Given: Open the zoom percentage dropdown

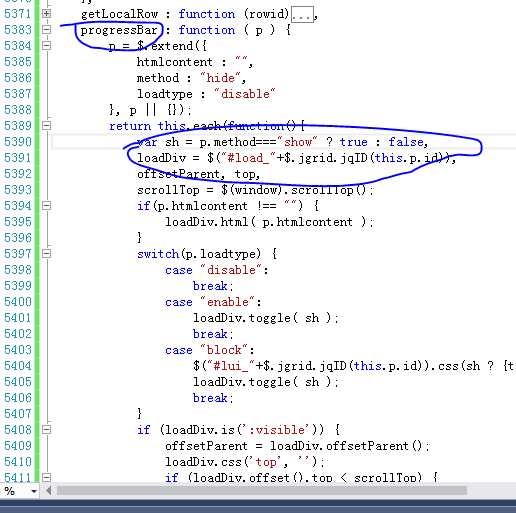Looking at the screenshot, I should click(x=34, y=491).
